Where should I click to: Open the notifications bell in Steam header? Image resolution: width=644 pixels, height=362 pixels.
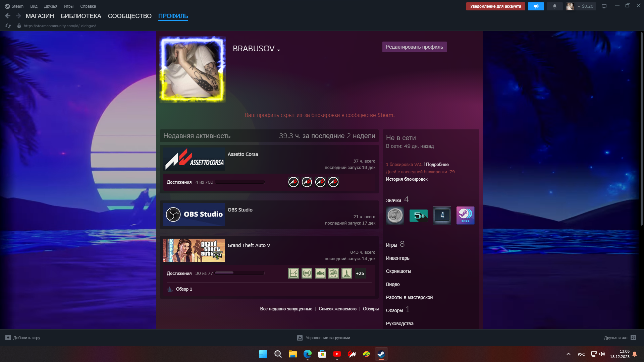click(554, 6)
